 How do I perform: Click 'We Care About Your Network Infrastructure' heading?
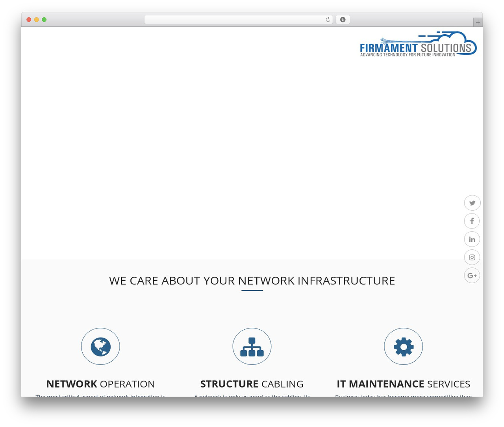point(252,280)
